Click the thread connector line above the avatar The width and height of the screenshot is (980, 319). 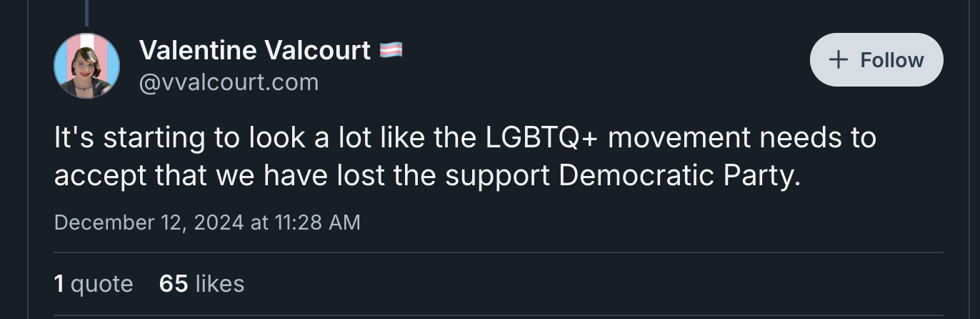(86, 12)
